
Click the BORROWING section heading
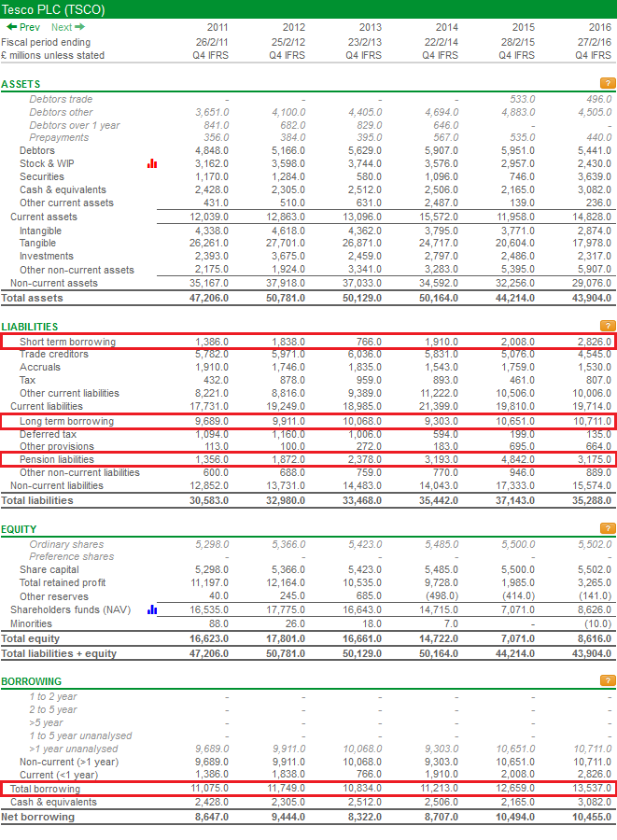coord(32,681)
